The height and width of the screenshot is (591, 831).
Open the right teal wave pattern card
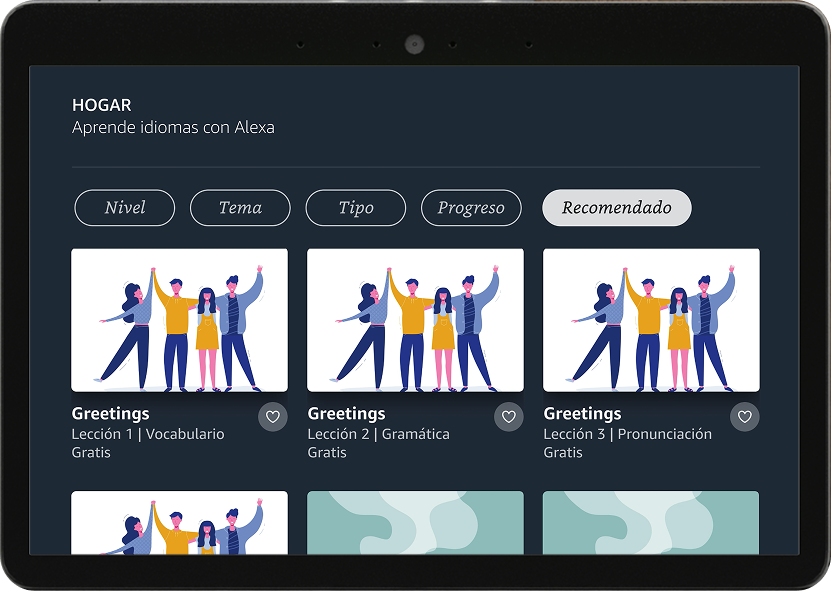651,523
